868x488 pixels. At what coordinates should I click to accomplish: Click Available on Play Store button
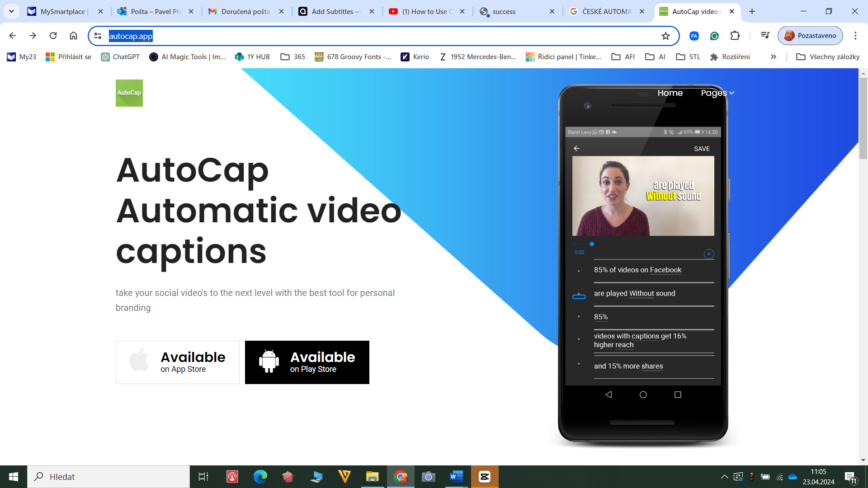tap(307, 362)
